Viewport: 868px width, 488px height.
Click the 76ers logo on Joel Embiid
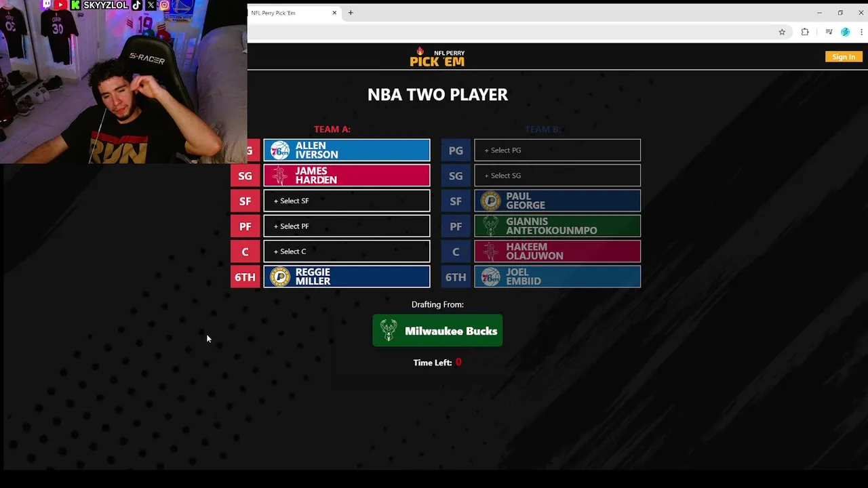[x=491, y=277]
